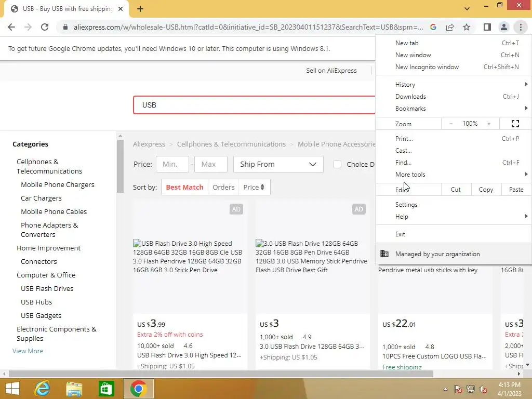Click the Action Center flag icon

point(458,389)
